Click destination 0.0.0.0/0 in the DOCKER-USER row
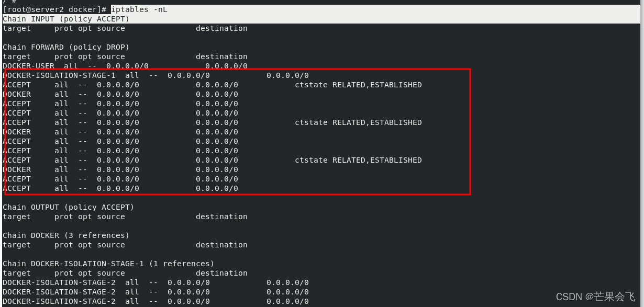644x307 pixels. [226, 66]
